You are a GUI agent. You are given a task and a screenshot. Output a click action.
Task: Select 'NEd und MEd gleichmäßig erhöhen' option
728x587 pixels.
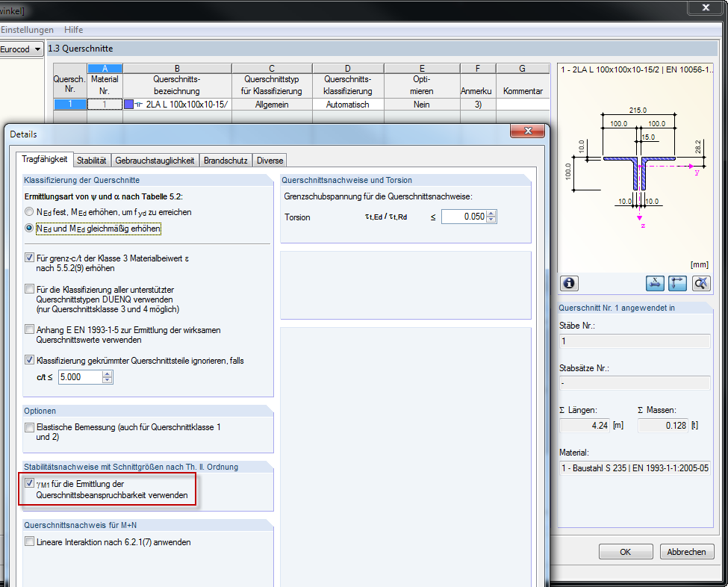(x=29, y=228)
